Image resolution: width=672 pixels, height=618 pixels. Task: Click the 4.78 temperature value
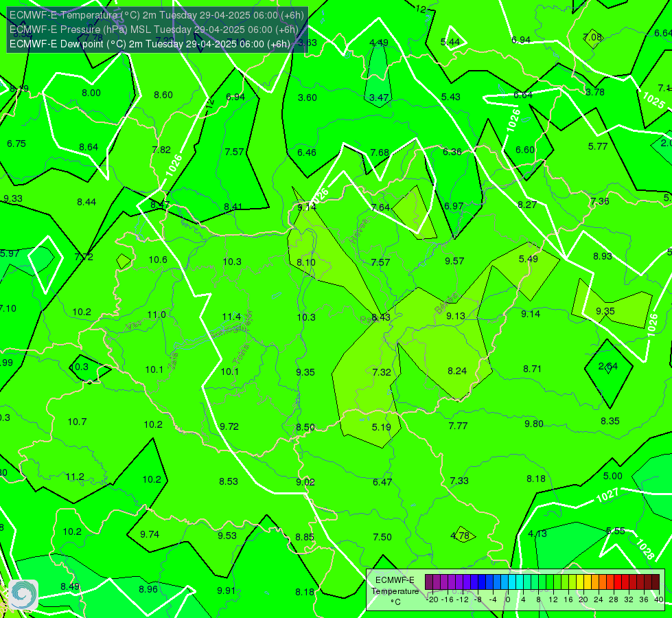(x=461, y=536)
